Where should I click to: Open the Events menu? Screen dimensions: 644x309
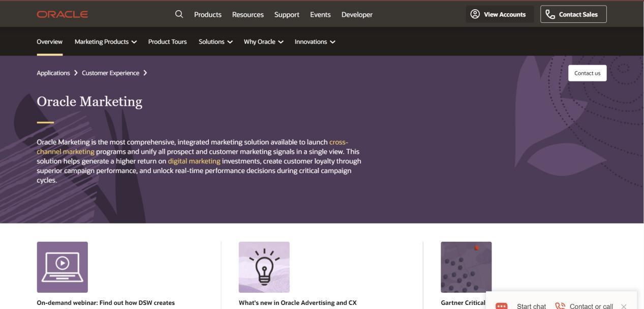[320, 14]
